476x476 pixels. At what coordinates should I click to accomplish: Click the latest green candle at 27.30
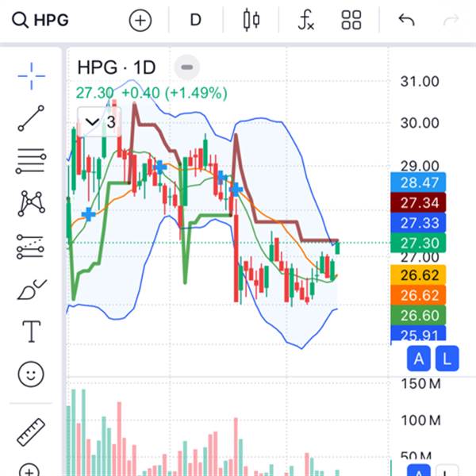click(337, 248)
